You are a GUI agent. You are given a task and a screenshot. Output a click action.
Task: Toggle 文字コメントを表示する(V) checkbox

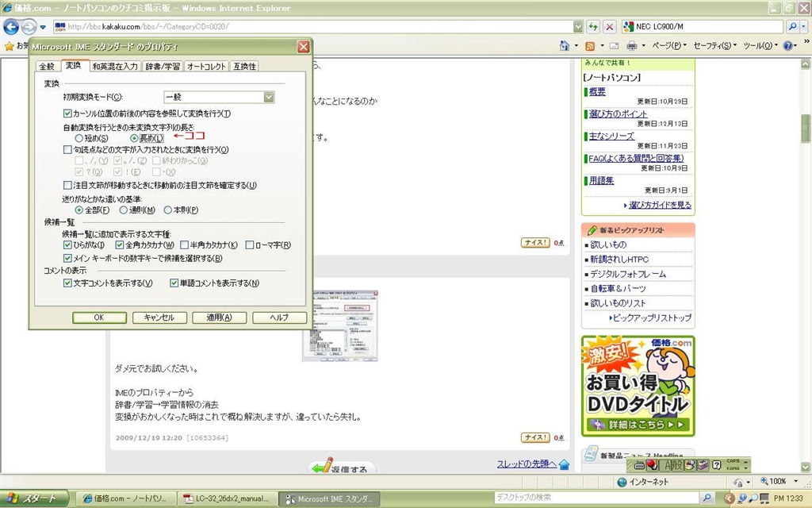pos(67,283)
